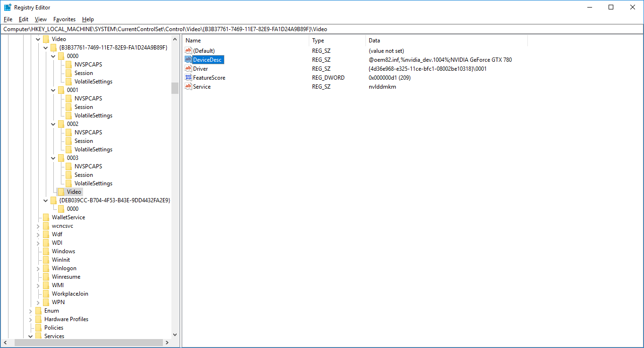Open the View menu
Image resolution: width=644 pixels, height=348 pixels.
click(41, 19)
